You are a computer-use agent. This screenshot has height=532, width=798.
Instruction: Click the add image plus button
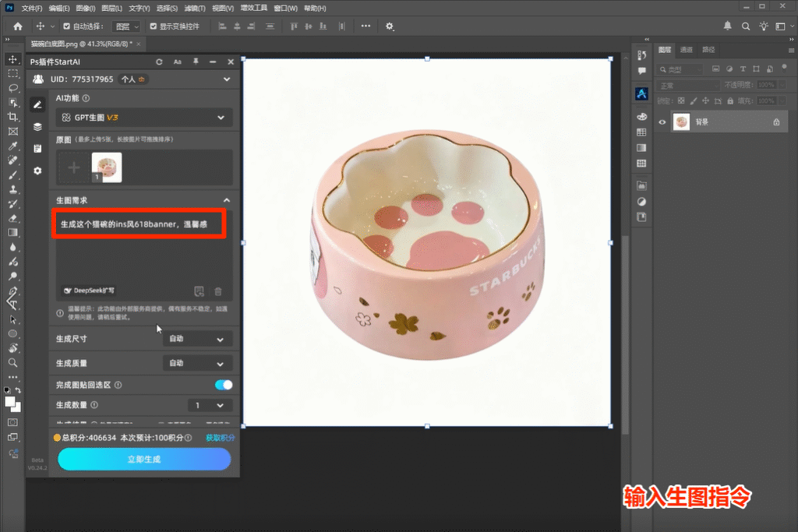74,167
